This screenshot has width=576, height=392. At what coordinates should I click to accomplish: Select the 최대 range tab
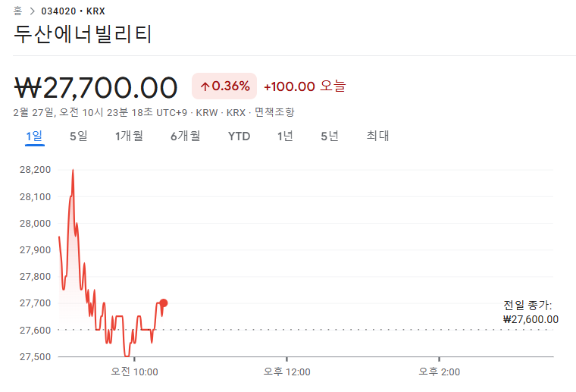point(377,136)
